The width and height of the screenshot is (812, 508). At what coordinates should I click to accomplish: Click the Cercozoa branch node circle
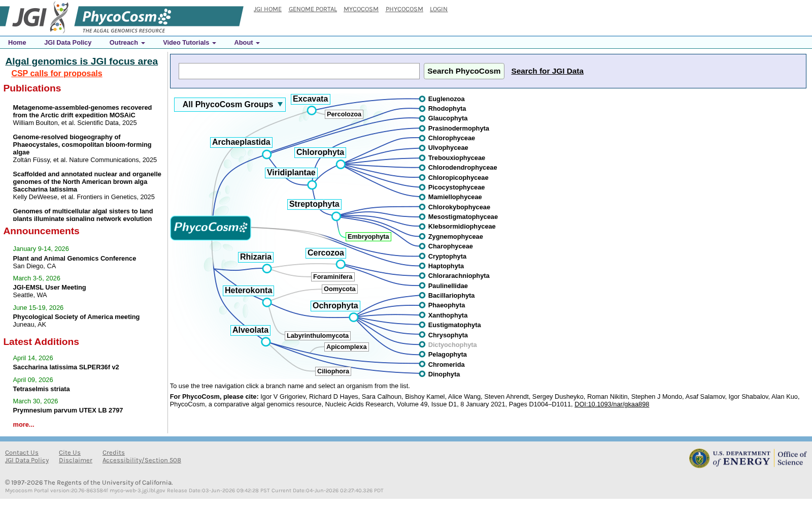tap(341, 264)
